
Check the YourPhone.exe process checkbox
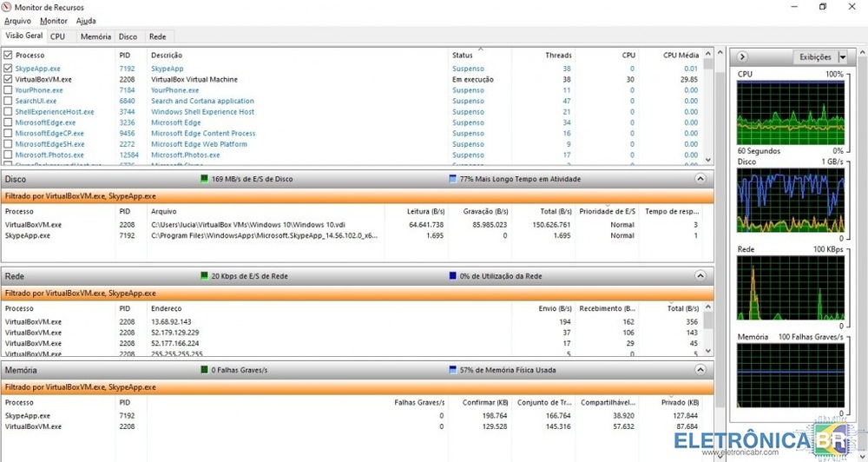[x=9, y=90]
